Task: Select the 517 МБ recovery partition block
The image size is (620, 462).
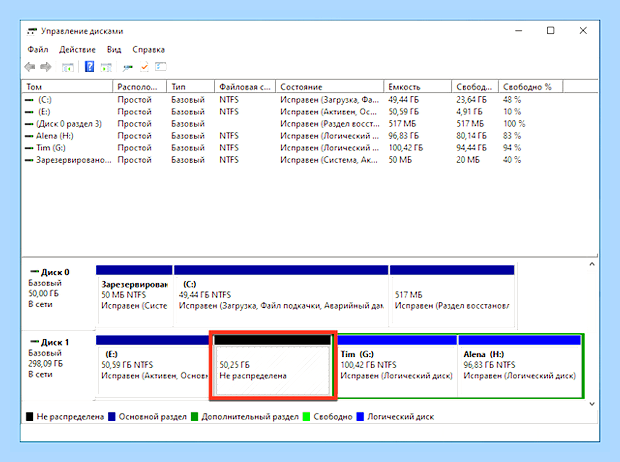Action: coord(452,296)
